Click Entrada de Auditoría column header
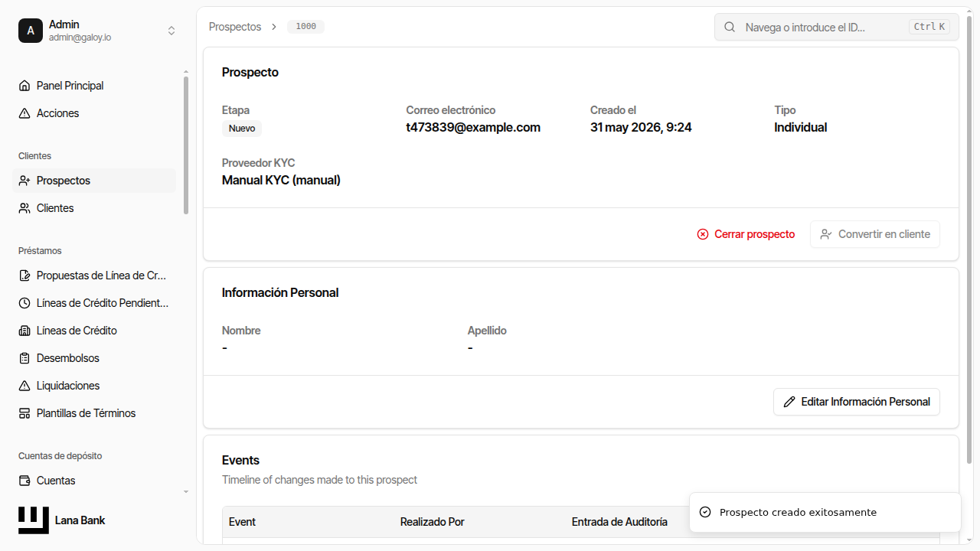 point(619,522)
